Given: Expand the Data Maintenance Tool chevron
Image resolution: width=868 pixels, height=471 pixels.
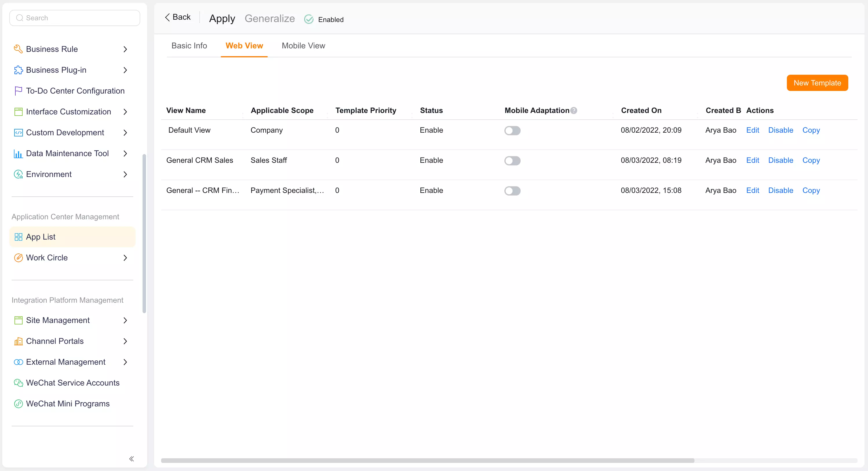Looking at the screenshot, I should (x=125, y=154).
